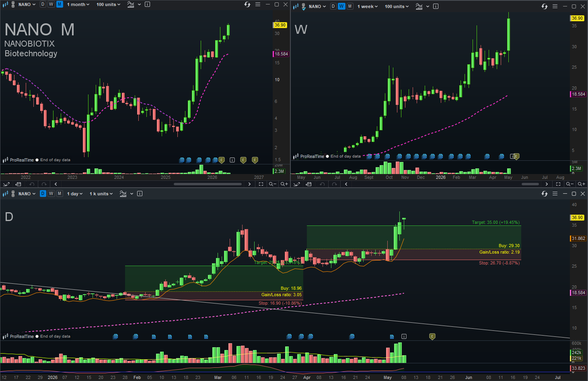Click 'Stop: 16.90 (-10.86%)' label on daily chart

(280, 304)
